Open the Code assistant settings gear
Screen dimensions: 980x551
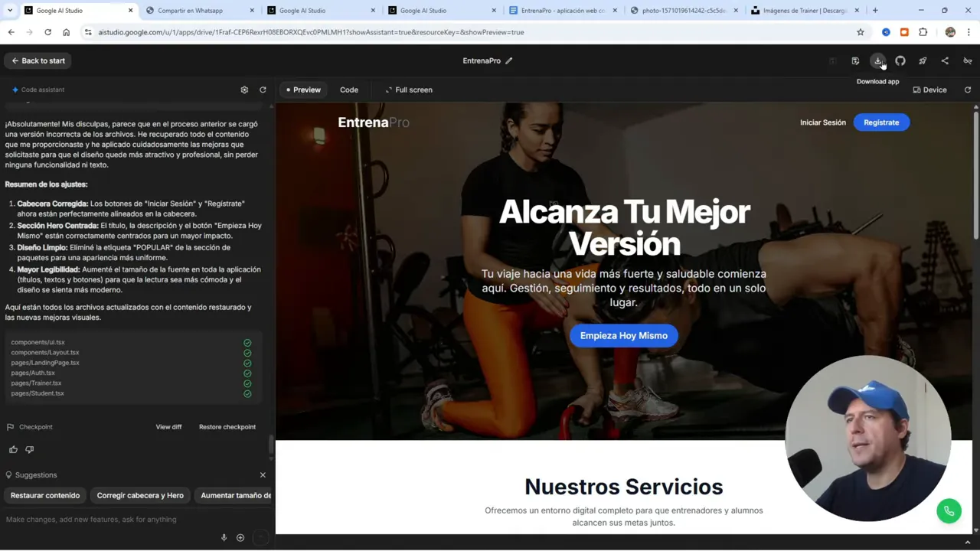tap(244, 90)
